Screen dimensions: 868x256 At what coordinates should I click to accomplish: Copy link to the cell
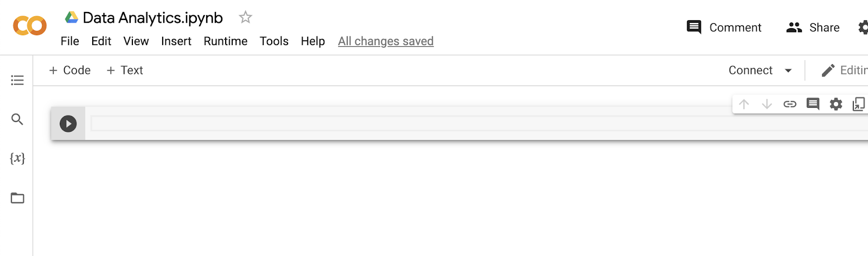pyautogui.click(x=790, y=104)
